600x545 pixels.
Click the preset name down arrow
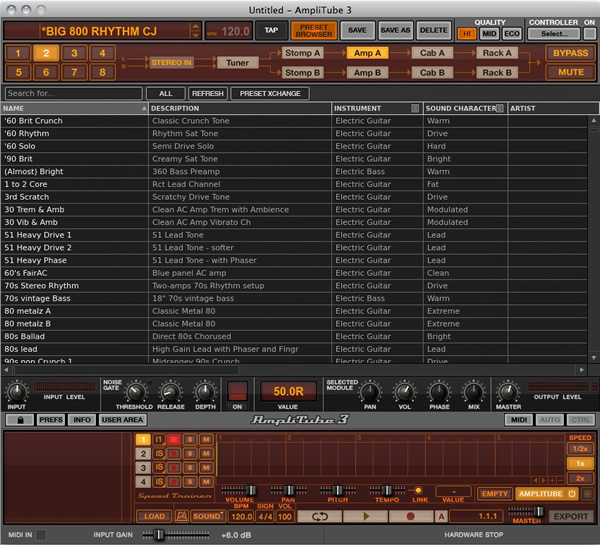[x=196, y=35]
